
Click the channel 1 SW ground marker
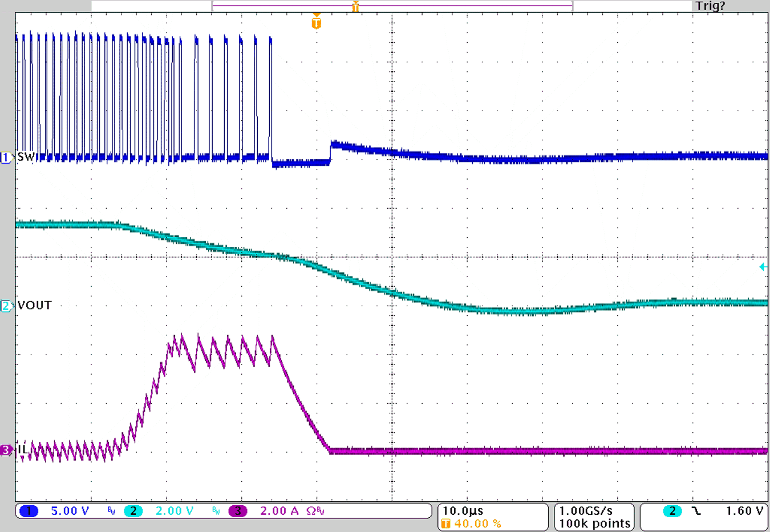point(6,157)
